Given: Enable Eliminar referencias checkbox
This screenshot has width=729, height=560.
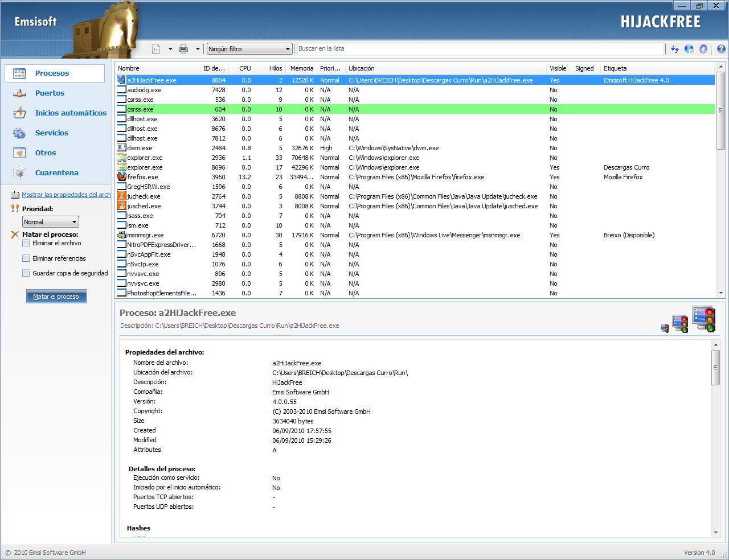Looking at the screenshot, I should [26, 258].
